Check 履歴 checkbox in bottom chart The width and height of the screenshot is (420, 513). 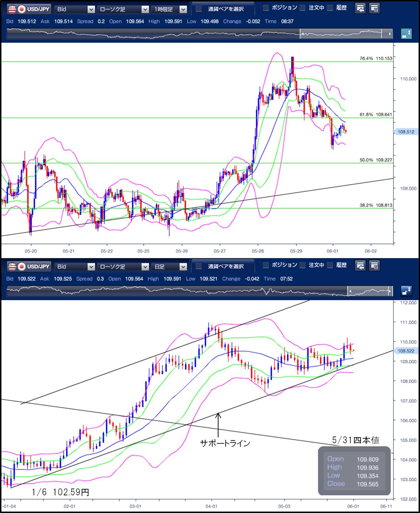[330, 265]
